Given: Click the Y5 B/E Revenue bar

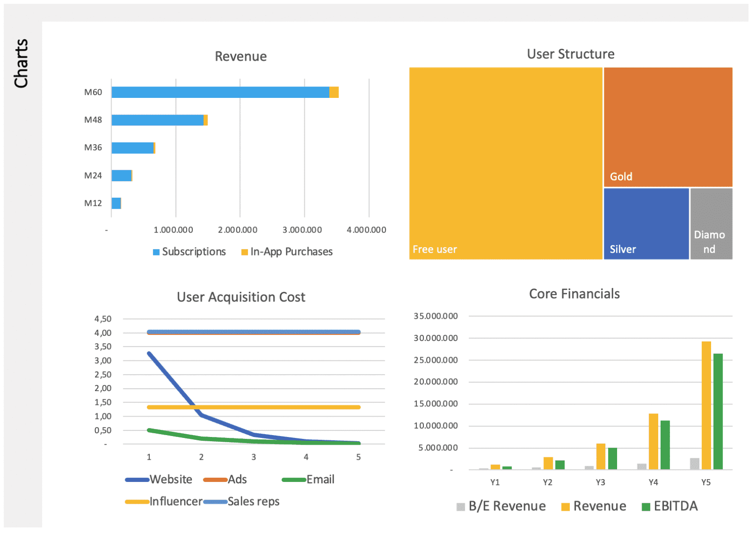Looking at the screenshot, I should [695, 464].
